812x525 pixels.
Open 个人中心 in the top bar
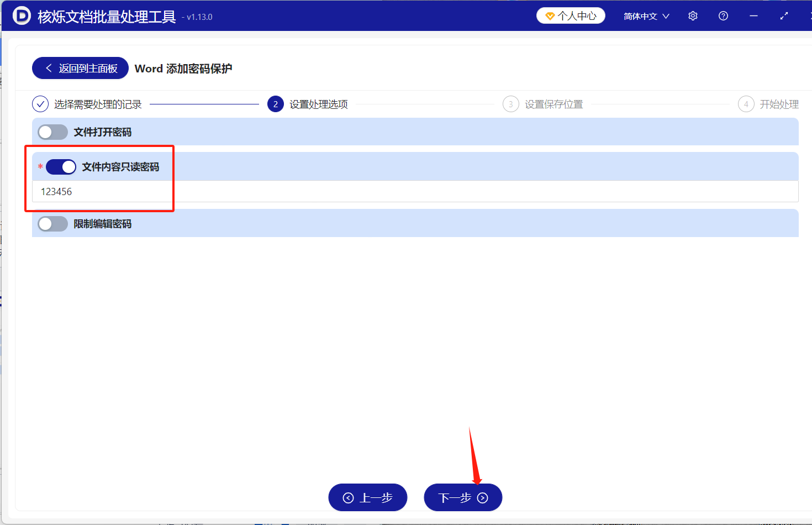(571, 15)
